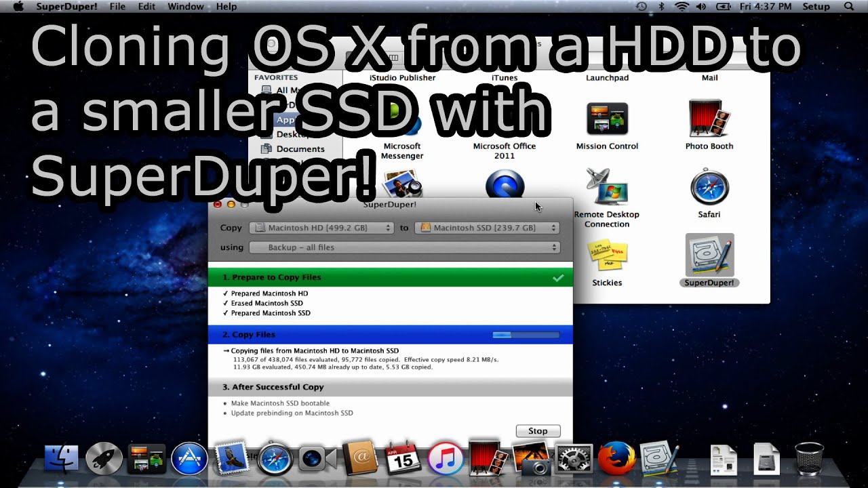The height and width of the screenshot is (488, 868).
Task: Open QuickTime Player icon in Finder window
Action: point(505,184)
